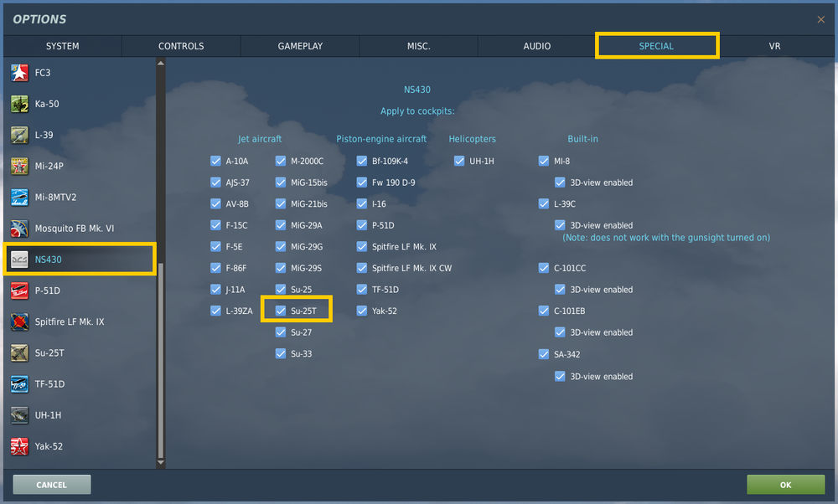Screen dimensions: 838x504
Task: Open the AUDIO tab
Action: [x=537, y=46]
